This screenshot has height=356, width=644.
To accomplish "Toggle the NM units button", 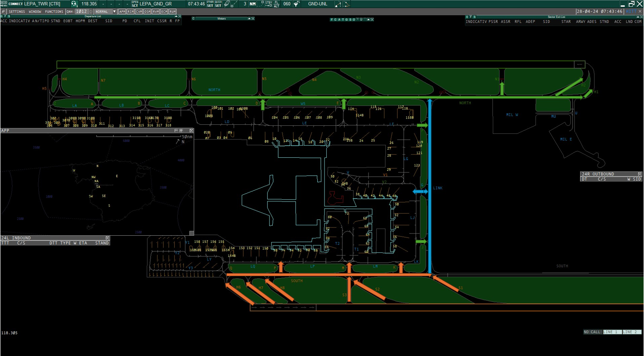I will pos(252,4).
